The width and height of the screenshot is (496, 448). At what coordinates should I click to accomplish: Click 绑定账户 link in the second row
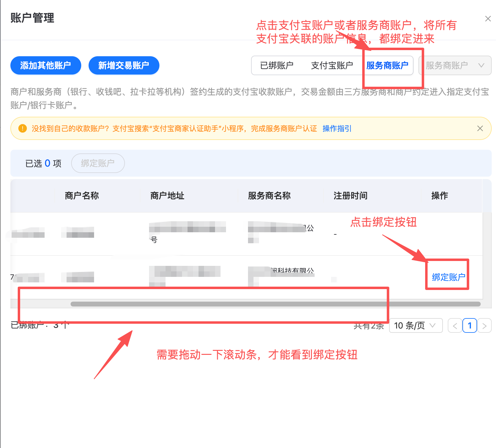(x=448, y=277)
